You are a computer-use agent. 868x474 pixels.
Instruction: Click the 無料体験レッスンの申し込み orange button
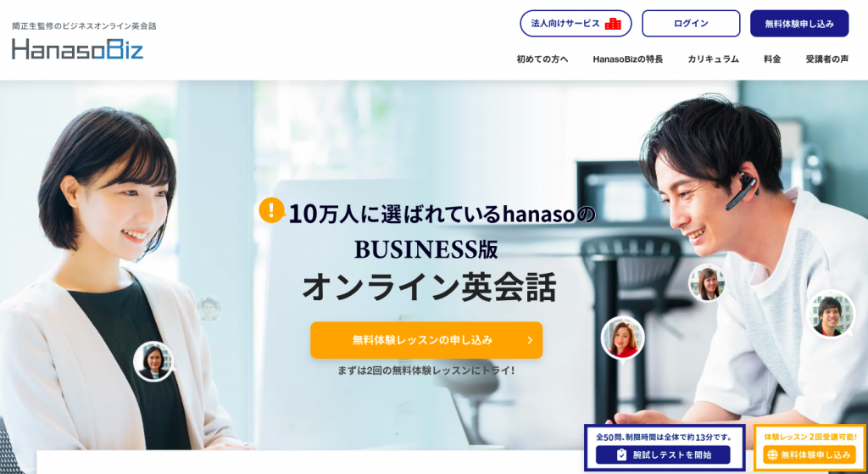pos(426,340)
